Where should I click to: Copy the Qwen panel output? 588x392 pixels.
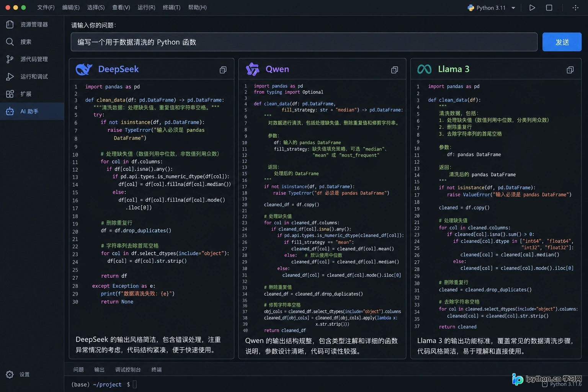(x=395, y=70)
